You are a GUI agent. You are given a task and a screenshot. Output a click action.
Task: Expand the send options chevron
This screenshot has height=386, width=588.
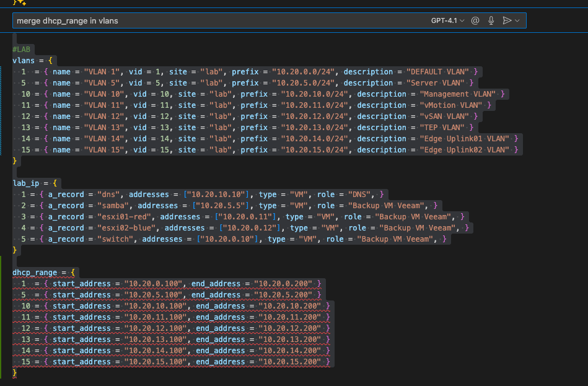(x=517, y=20)
